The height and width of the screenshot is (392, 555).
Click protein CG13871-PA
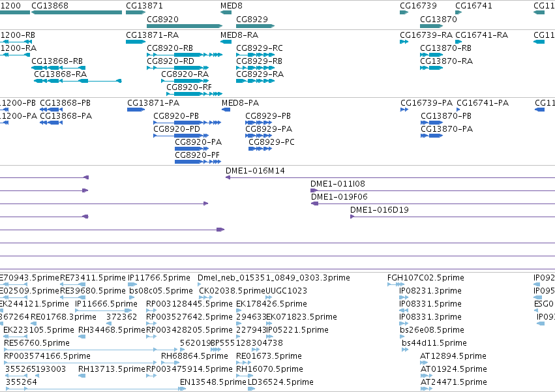[x=153, y=103]
